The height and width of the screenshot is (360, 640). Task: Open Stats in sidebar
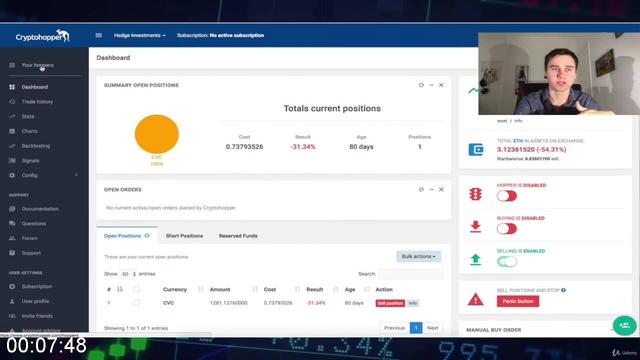point(28,116)
